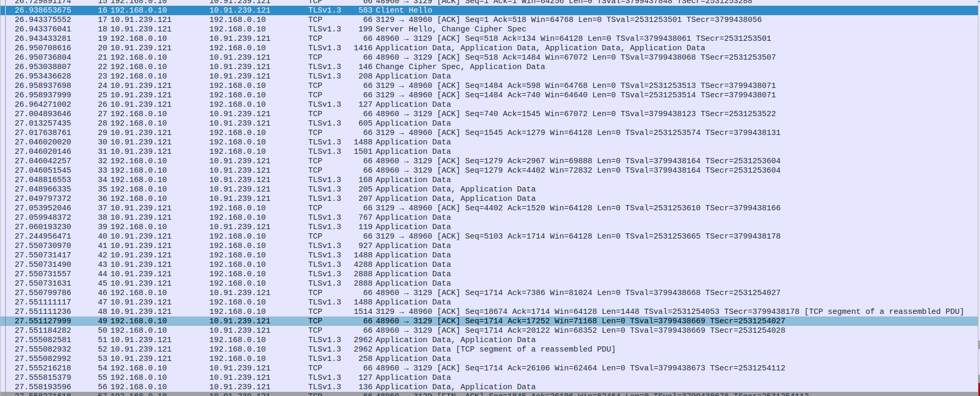Click packet 48 TCP reassembled PDU segment

366,311
